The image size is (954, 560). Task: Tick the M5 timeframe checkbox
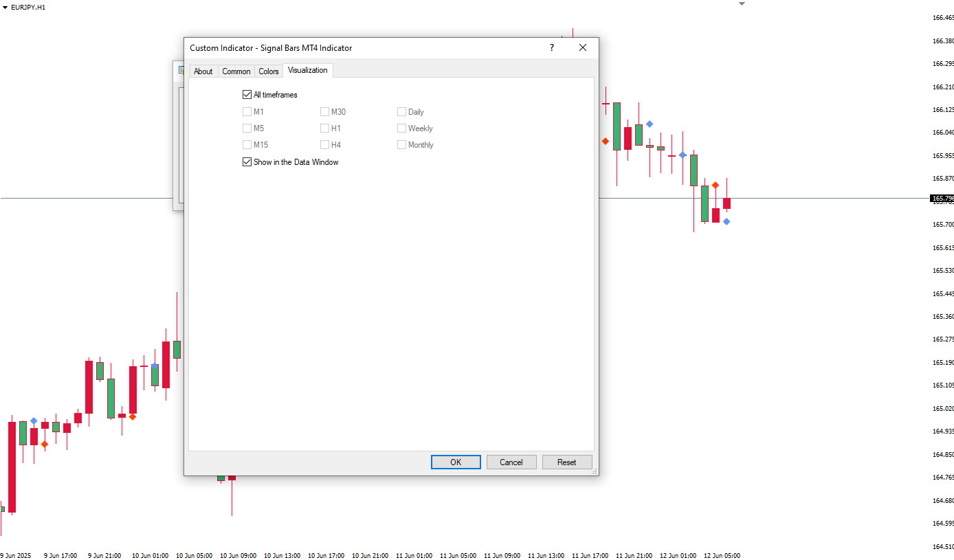click(247, 128)
